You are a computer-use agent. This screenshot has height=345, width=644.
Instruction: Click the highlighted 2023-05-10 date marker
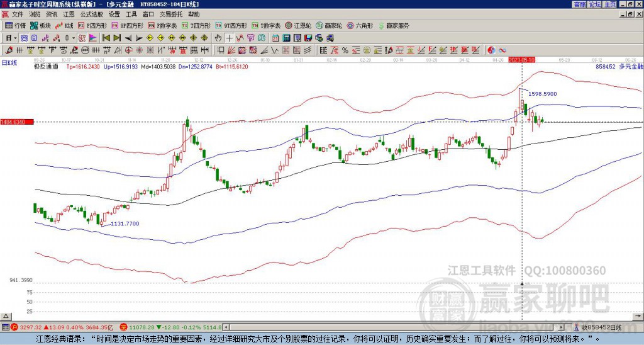(x=521, y=60)
